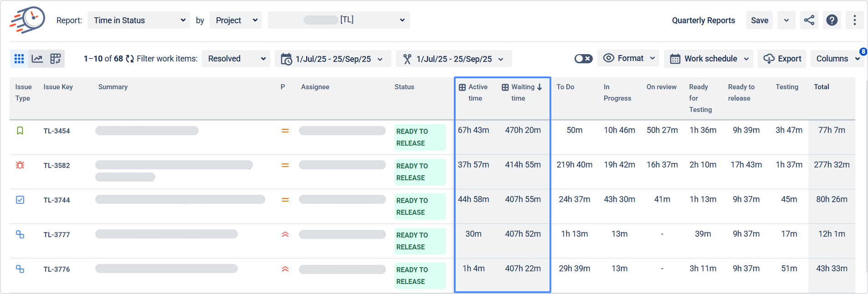Expand the Resolved filter dropdown
Viewport: 868px width, 294px height.
(236, 59)
